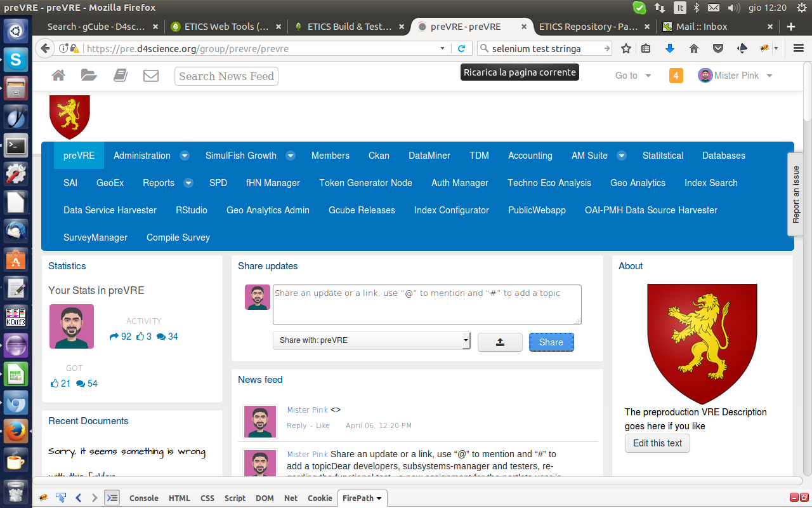Open the RStudio menu item
The width and height of the screenshot is (812, 508).
[192, 210]
